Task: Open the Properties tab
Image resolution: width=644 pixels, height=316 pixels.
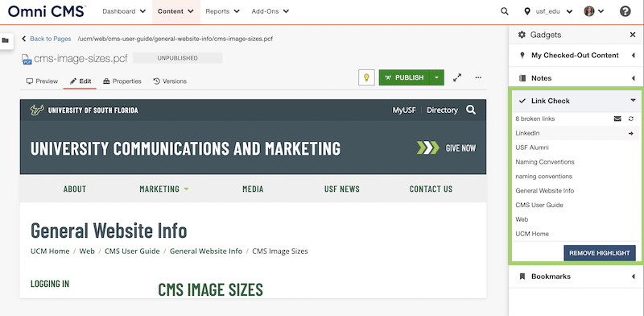Action: click(122, 81)
